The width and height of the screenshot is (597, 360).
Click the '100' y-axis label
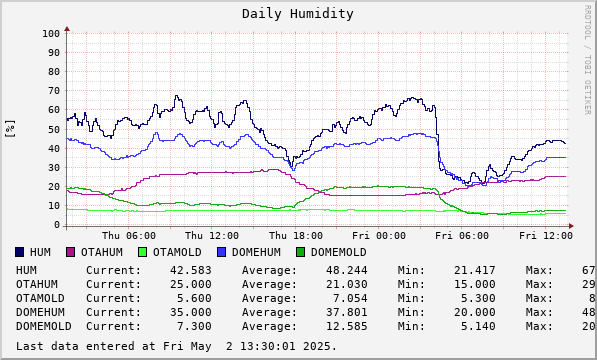pos(51,33)
